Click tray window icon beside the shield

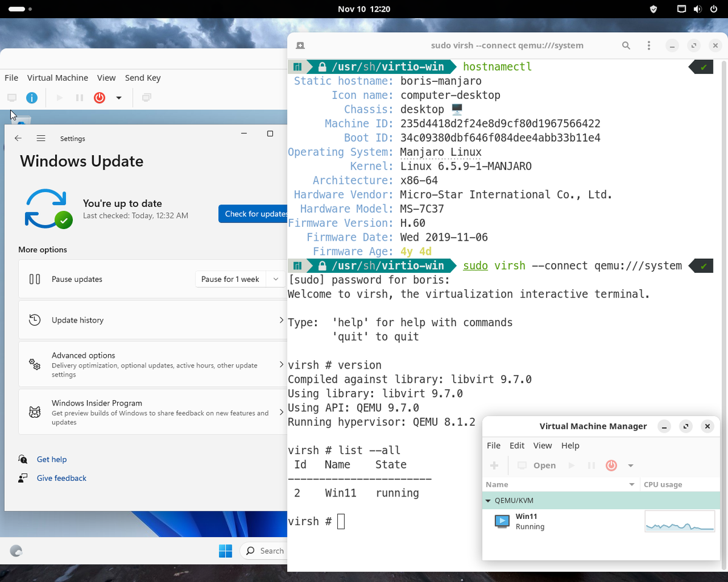coord(682,9)
